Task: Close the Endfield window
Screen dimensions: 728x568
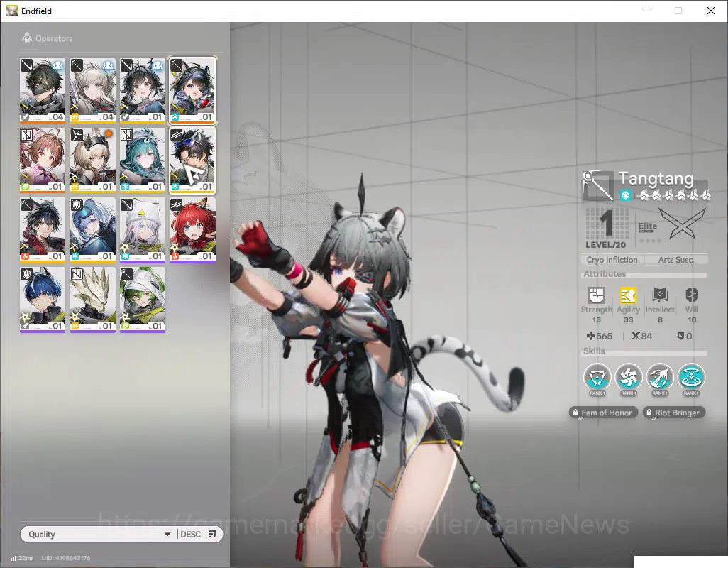Action: point(711,11)
